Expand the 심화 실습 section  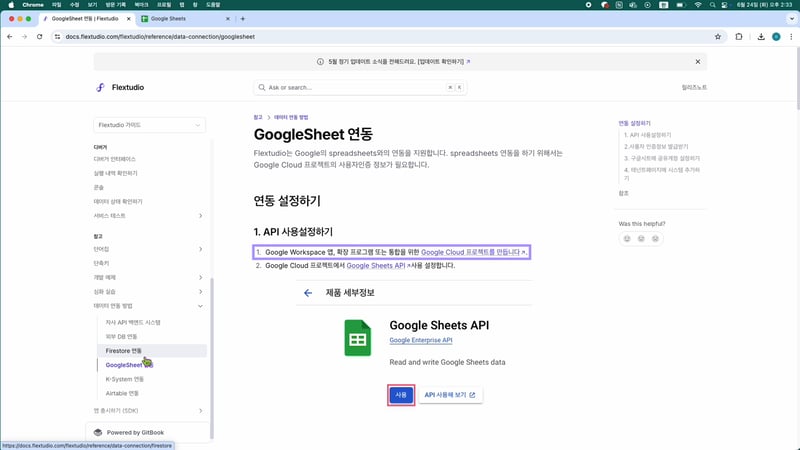200,292
